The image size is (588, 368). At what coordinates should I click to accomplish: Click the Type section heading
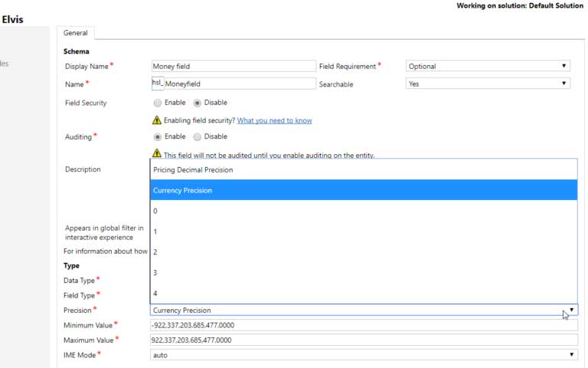(71, 265)
